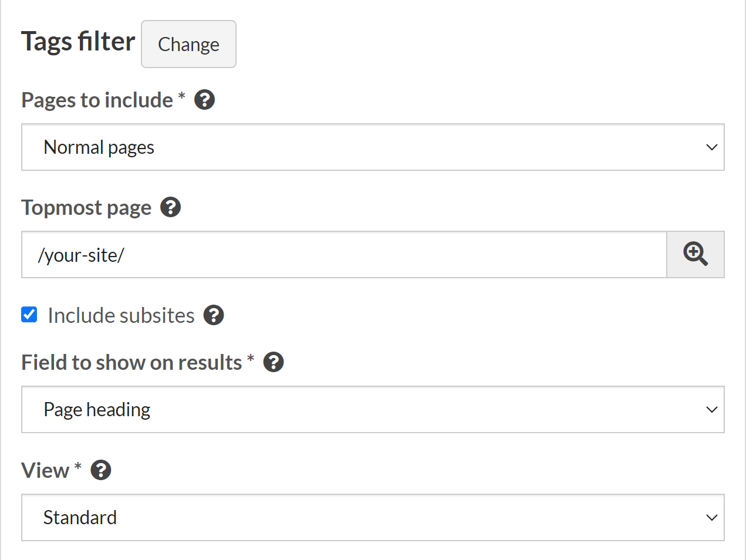Open the Field to show on results dropdown
The height and width of the screenshot is (560, 746).
point(373,409)
